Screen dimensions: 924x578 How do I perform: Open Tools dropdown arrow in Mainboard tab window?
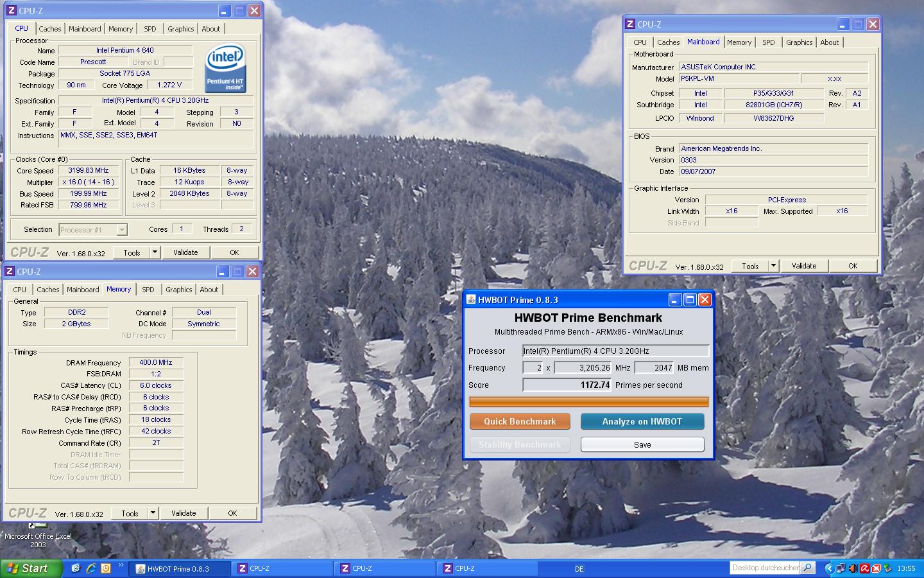(x=773, y=266)
